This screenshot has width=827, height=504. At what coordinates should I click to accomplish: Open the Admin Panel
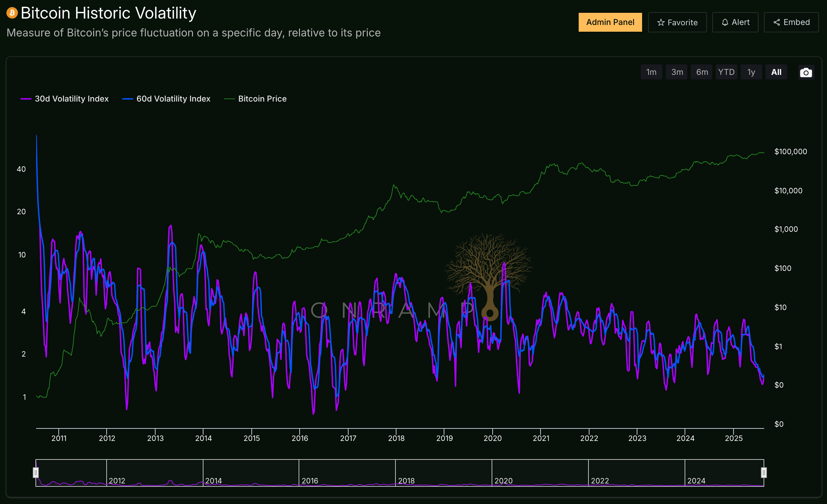(610, 22)
